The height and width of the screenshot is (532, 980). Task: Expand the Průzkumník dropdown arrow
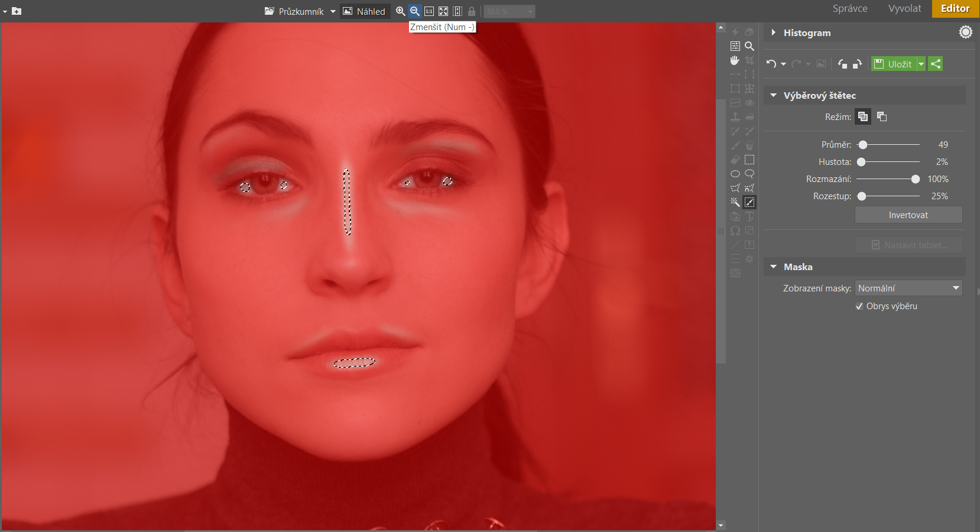pos(333,11)
